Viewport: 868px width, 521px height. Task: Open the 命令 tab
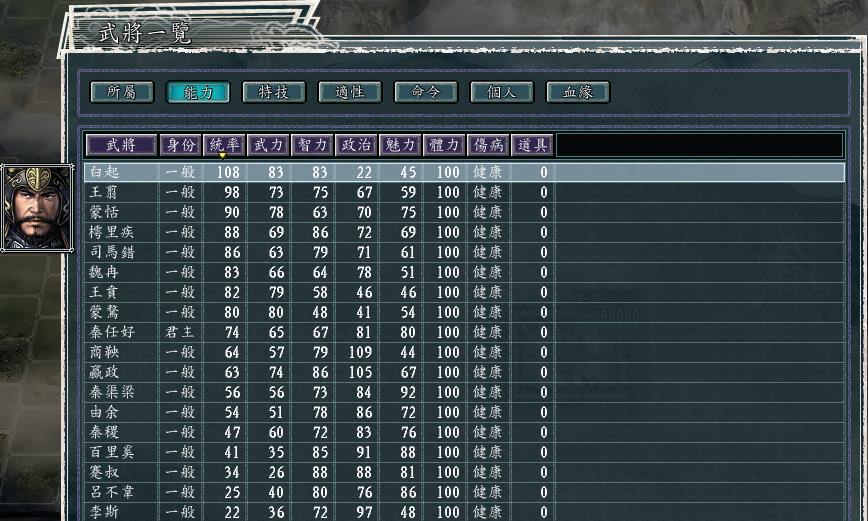(426, 92)
